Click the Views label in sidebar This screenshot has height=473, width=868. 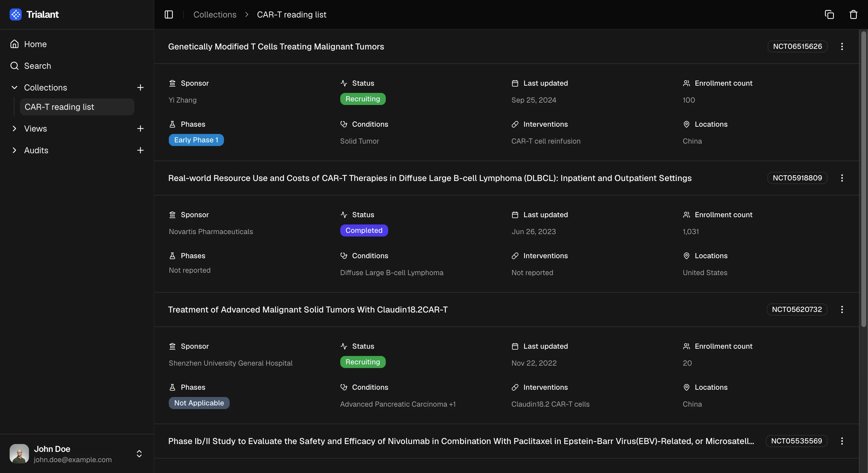pyautogui.click(x=35, y=129)
